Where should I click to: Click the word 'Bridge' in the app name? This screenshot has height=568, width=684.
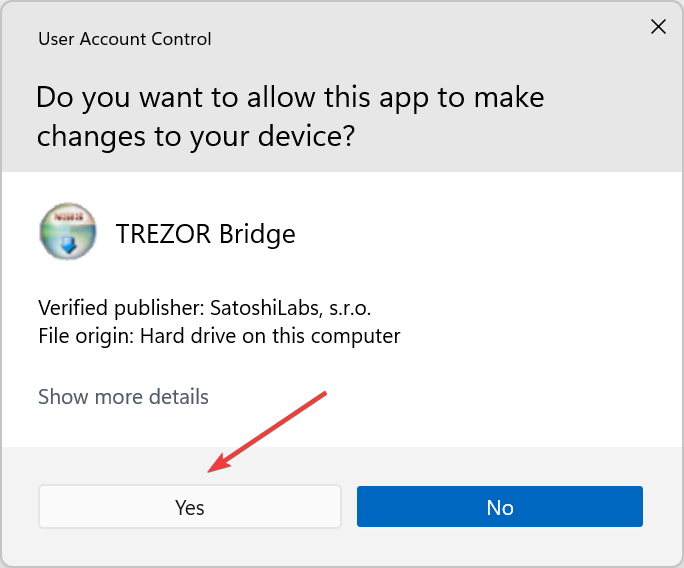[257, 234]
